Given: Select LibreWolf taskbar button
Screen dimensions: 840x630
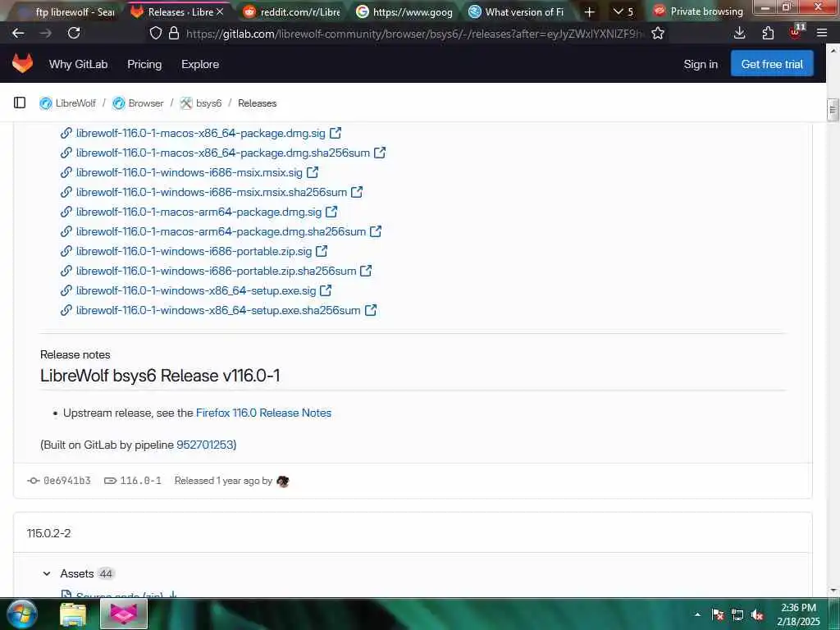Looking at the screenshot, I should [124, 614].
